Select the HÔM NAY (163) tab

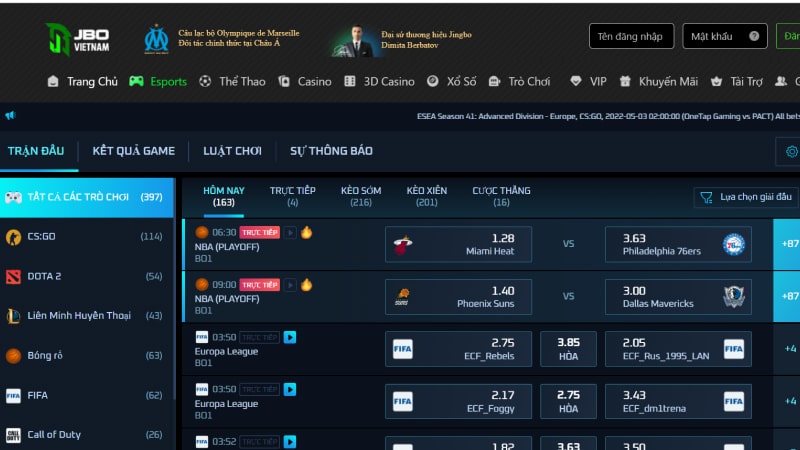click(x=223, y=196)
